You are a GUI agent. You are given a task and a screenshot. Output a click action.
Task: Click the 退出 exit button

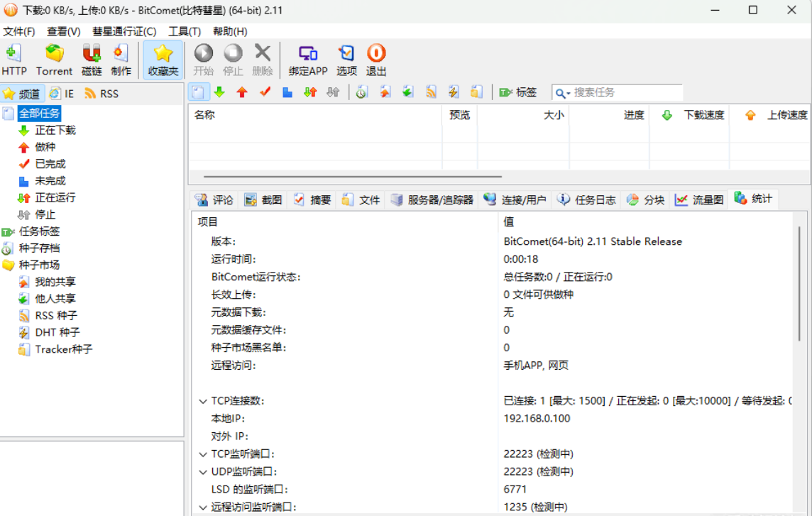[x=376, y=60]
